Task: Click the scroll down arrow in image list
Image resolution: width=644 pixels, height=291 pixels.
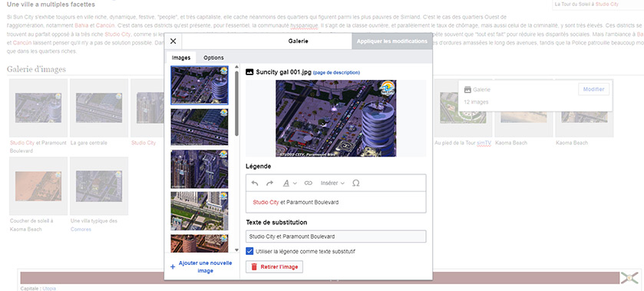Action: pos(236,250)
